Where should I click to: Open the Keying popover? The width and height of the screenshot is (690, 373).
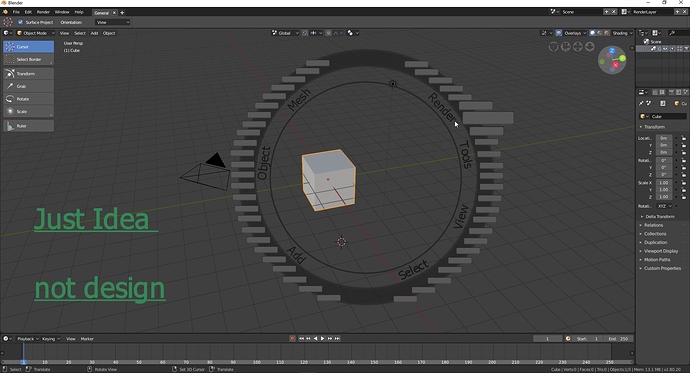tap(50, 339)
